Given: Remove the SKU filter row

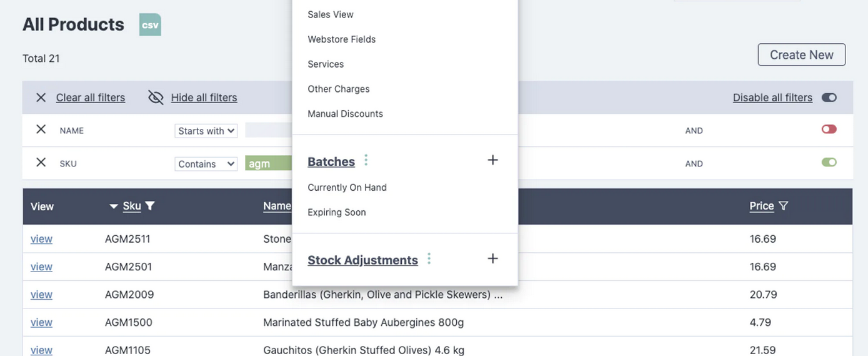Looking at the screenshot, I should (41, 163).
